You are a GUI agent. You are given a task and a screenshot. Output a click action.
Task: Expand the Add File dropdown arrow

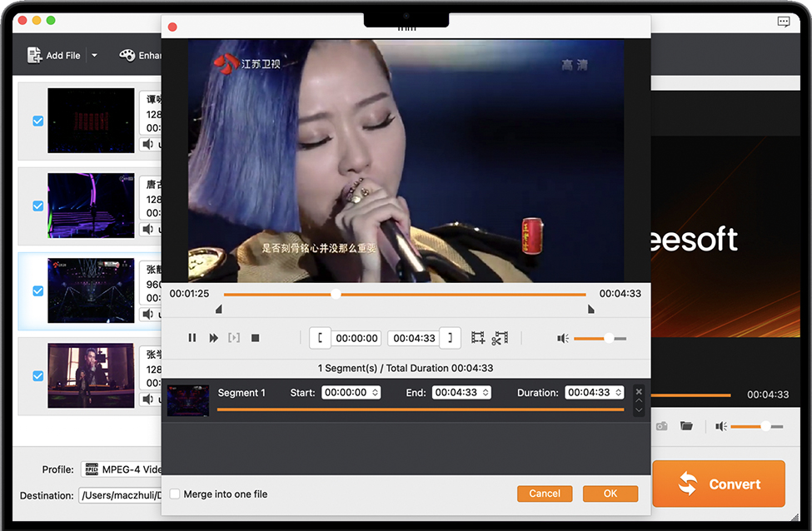(94, 56)
